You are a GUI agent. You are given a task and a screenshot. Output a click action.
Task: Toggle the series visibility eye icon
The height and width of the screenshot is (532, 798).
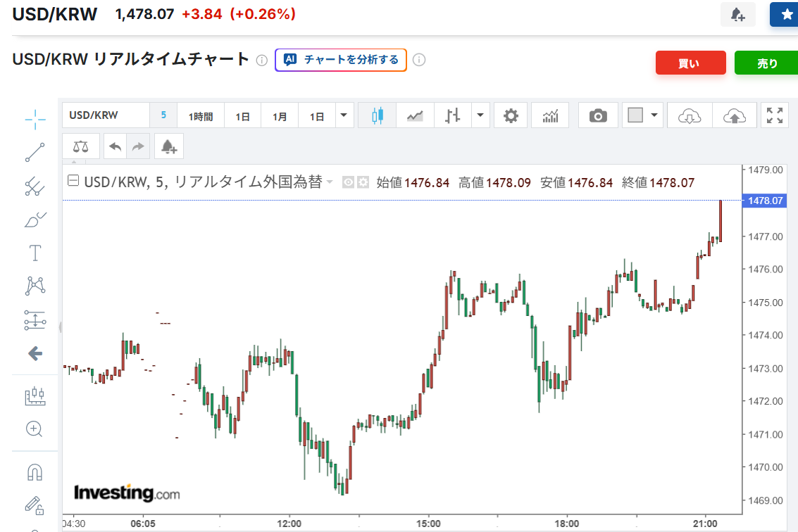coord(348,183)
